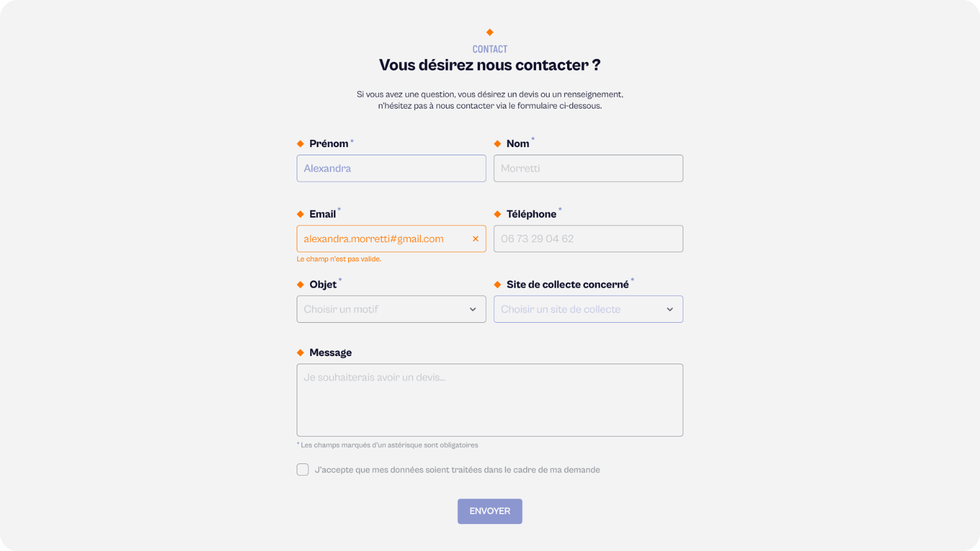Click the orange diamond beside Téléphone label
Image resolution: width=980 pixels, height=551 pixels.
[498, 214]
